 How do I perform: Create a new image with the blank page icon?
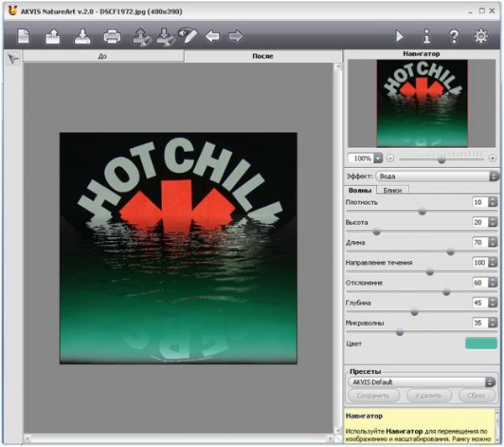tap(24, 36)
